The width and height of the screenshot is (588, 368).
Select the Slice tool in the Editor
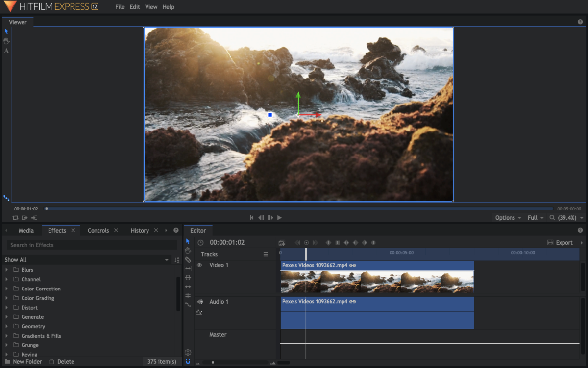(188, 260)
